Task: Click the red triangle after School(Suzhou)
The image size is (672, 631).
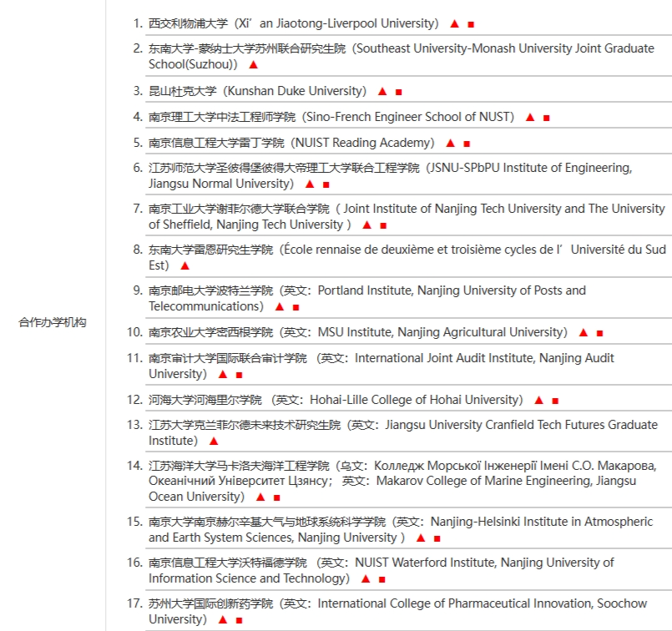Action: [253, 64]
